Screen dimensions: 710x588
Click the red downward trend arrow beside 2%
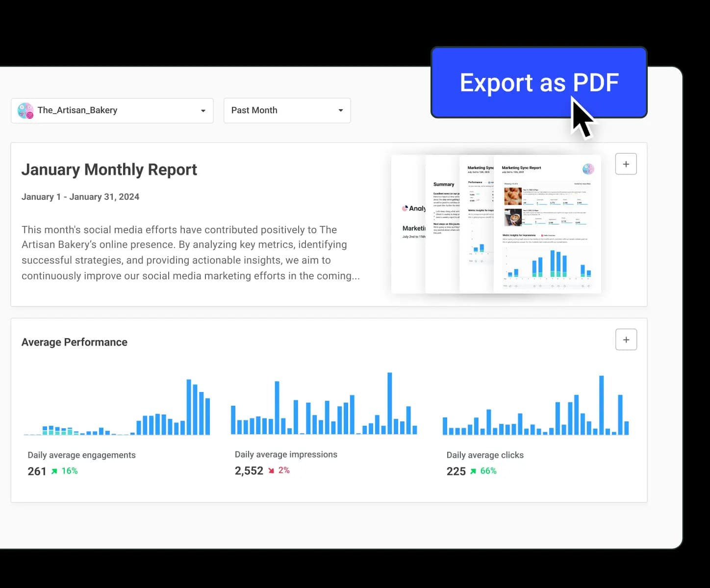point(271,470)
